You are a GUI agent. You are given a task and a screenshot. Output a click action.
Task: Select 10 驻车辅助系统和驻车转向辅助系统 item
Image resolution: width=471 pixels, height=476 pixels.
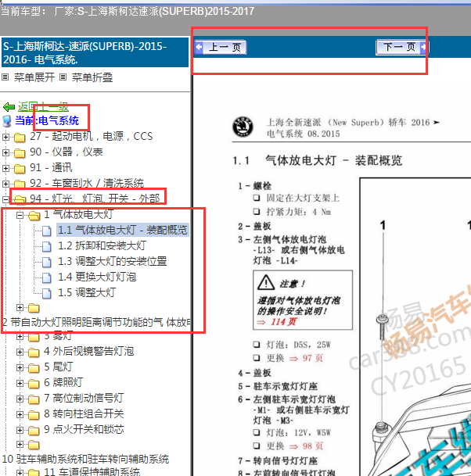click(x=85, y=459)
